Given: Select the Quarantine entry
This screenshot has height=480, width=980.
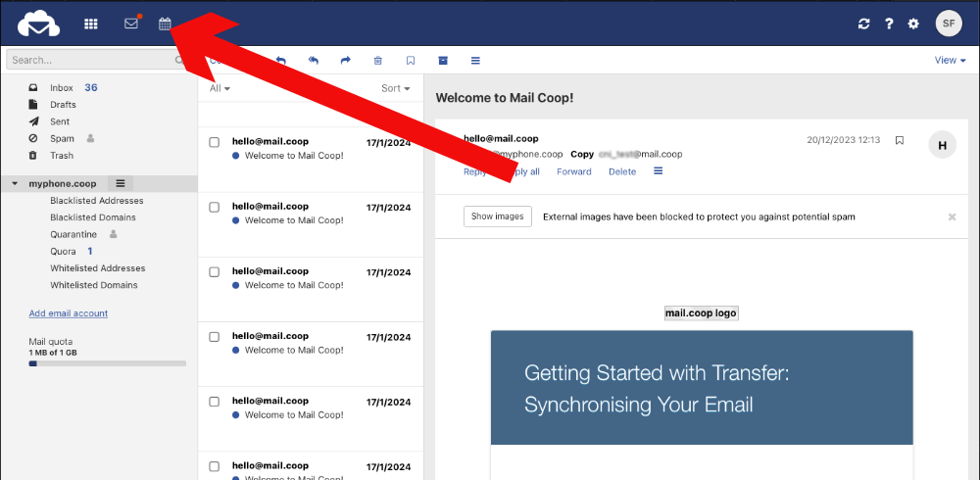Looking at the screenshot, I should pos(73,234).
